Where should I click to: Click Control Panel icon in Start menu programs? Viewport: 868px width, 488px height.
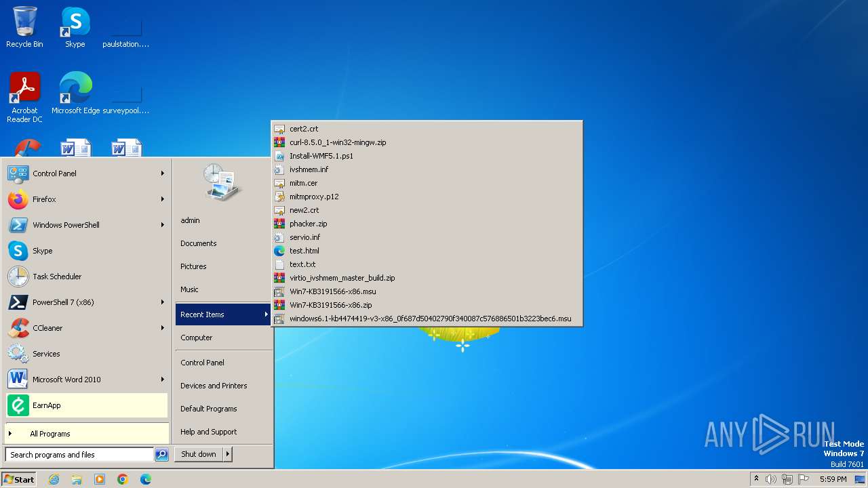[18, 174]
